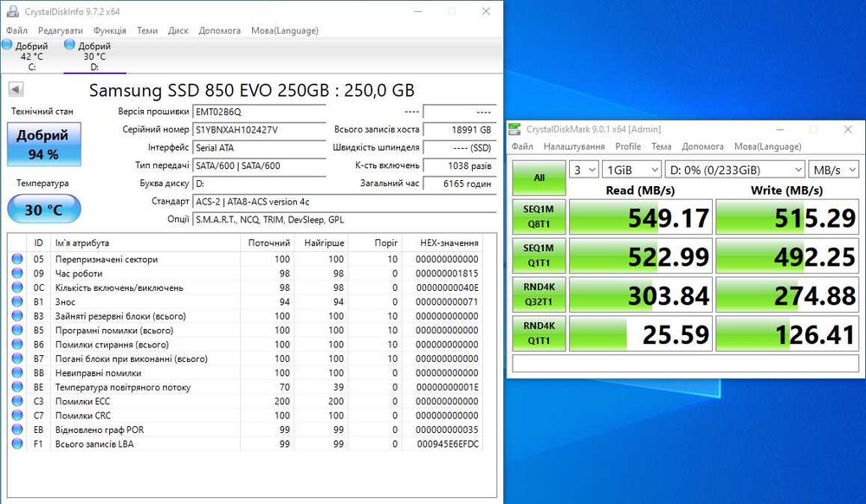Open the Profile menu
This screenshot has width=866, height=504.
(628, 146)
